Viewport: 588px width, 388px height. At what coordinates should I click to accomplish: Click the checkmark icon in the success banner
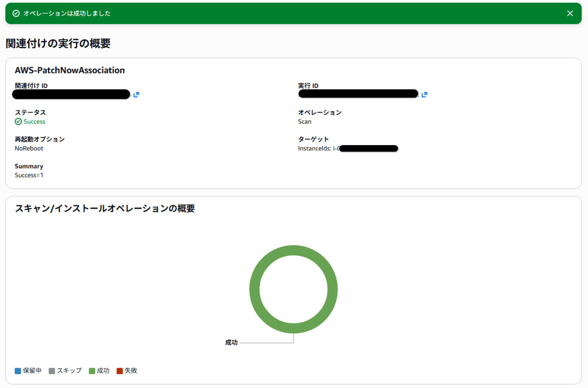pyautogui.click(x=16, y=13)
